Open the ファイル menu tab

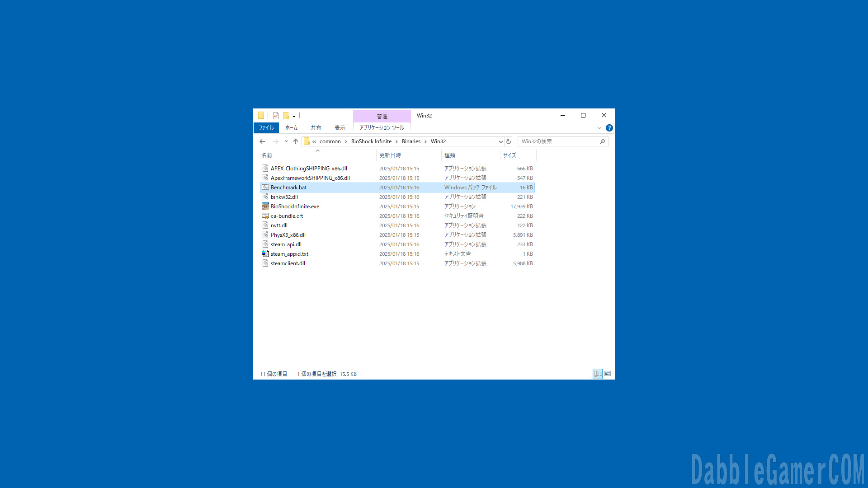266,128
